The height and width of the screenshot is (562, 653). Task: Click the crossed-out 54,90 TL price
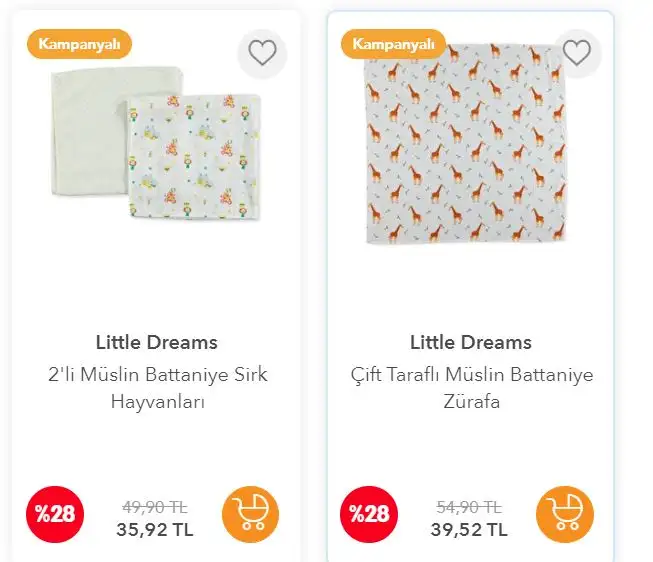click(469, 507)
